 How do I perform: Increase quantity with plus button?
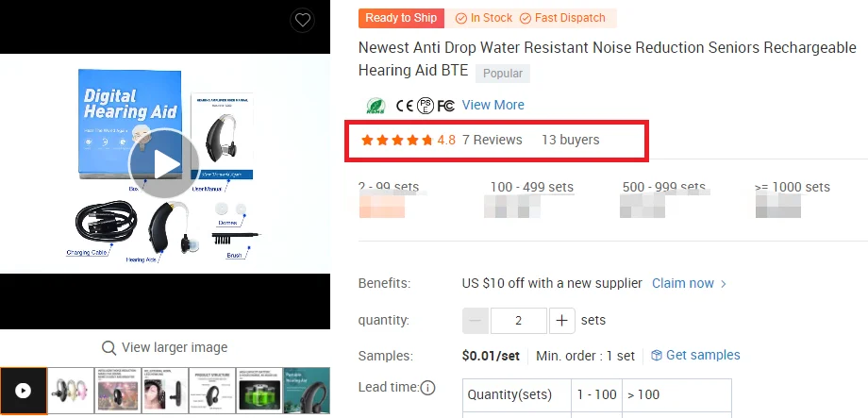pyautogui.click(x=562, y=320)
